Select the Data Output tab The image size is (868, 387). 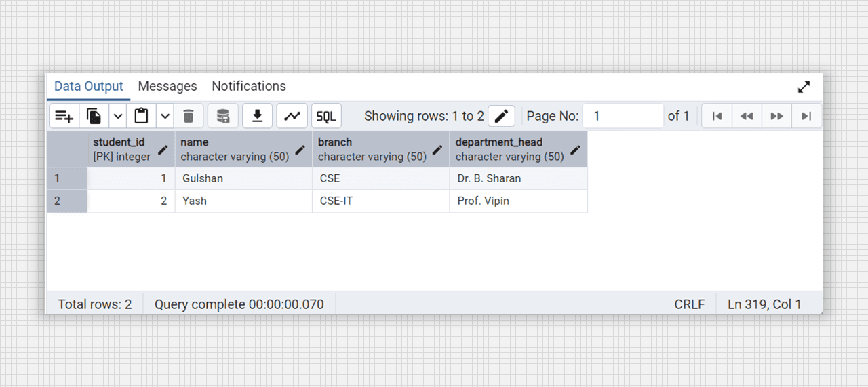(x=89, y=86)
